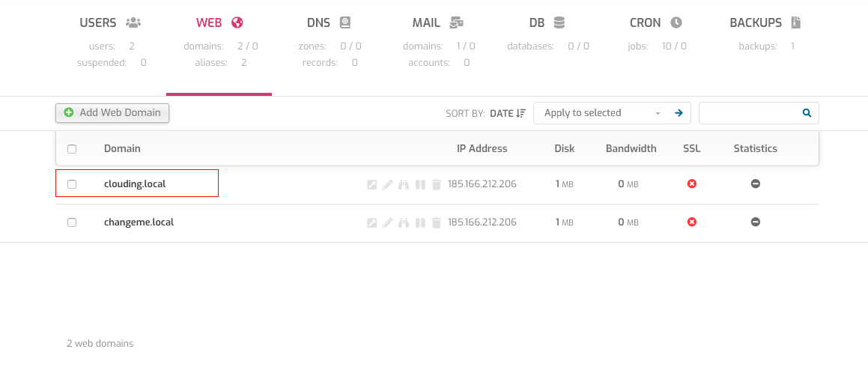Click the red SSL status icon for clouding.local
Image resolution: width=868 pixels, height=370 pixels.
click(692, 184)
